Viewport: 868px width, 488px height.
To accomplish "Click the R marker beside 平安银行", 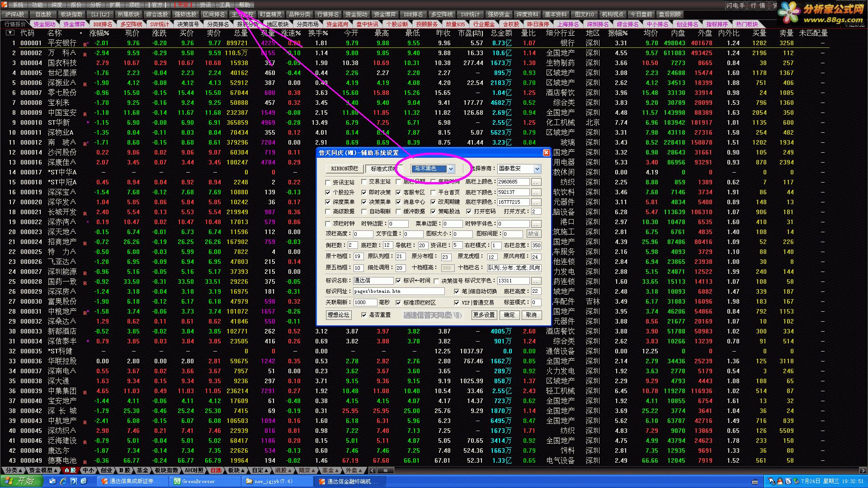I will pyautogui.click(x=85, y=44).
